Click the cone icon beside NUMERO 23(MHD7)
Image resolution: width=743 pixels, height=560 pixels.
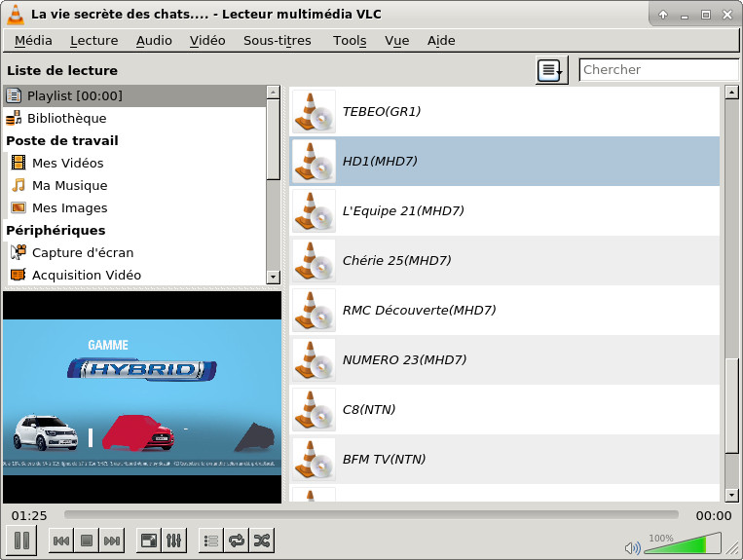[314, 360]
